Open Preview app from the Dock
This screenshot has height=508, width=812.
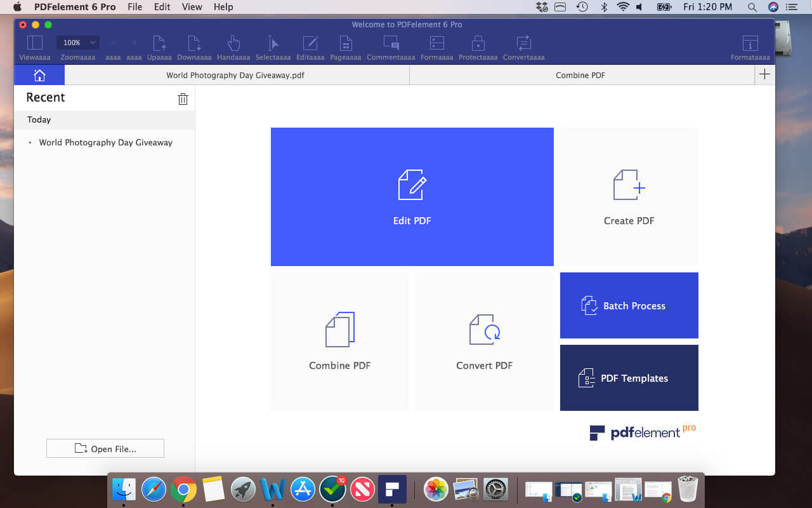click(x=466, y=490)
